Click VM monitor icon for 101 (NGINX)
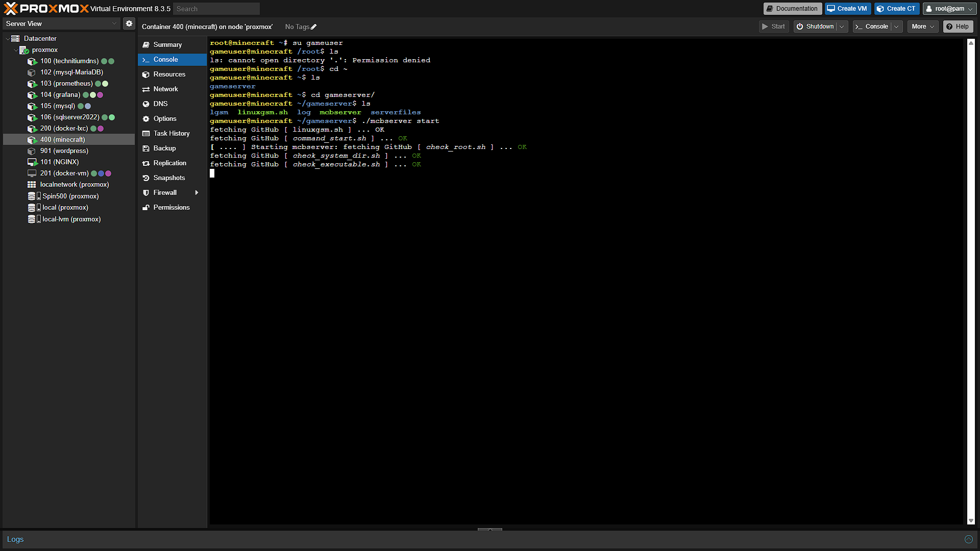Image resolution: width=980 pixels, height=551 pixels. pos(32,162)
